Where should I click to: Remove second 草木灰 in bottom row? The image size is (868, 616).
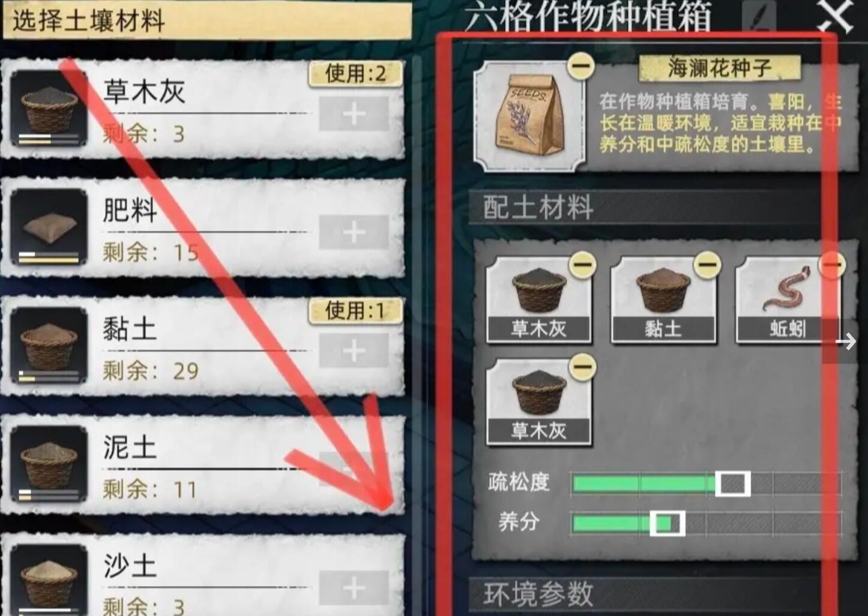582,366
